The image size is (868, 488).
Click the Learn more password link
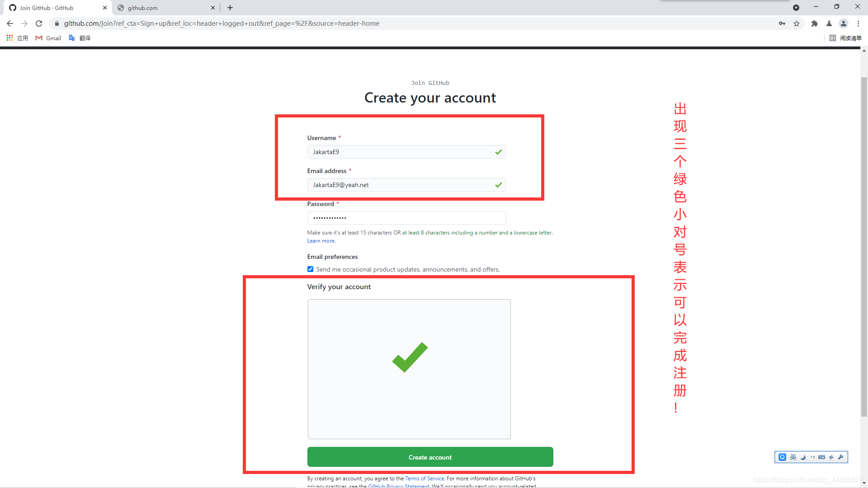coord(321,241)
